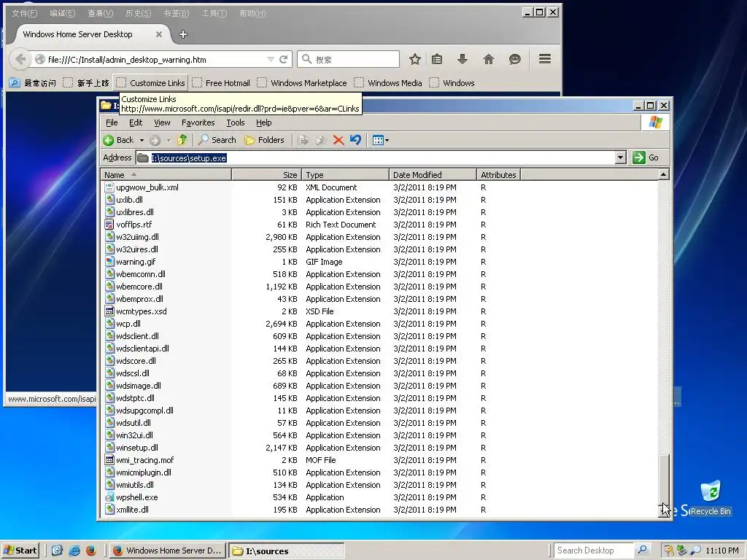Select file voffips.rtf
Image resolution: width=747 pixels, height=560 pixels.
(x=134, y=225)
